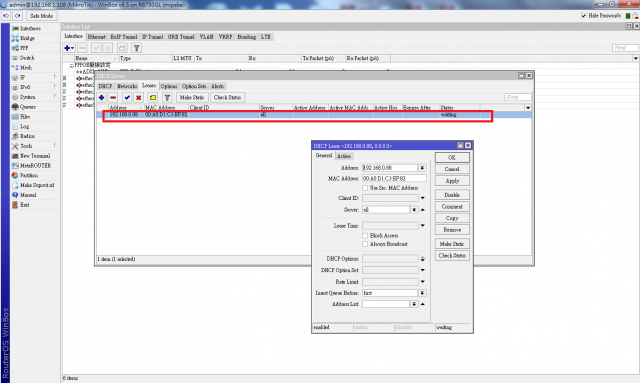Open the VLAN tab in Interface List
This screenshot has height=383, width=640.
[206, 37]
